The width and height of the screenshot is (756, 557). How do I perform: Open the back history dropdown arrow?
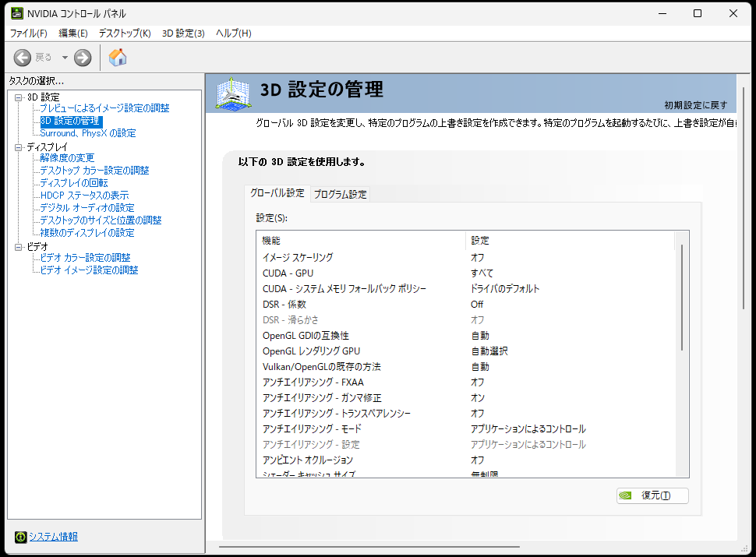coord(65,58)
